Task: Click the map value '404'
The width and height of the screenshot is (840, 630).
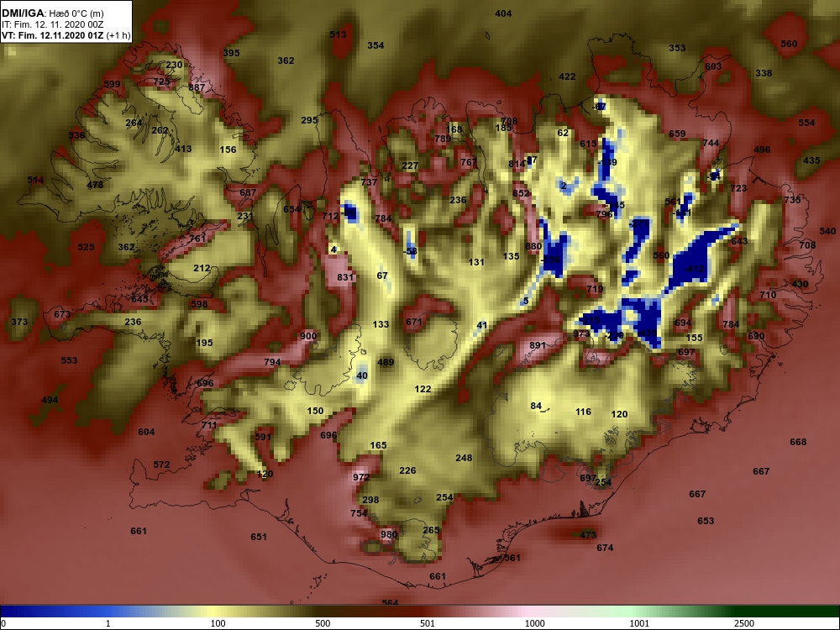Action: point(503,14)
